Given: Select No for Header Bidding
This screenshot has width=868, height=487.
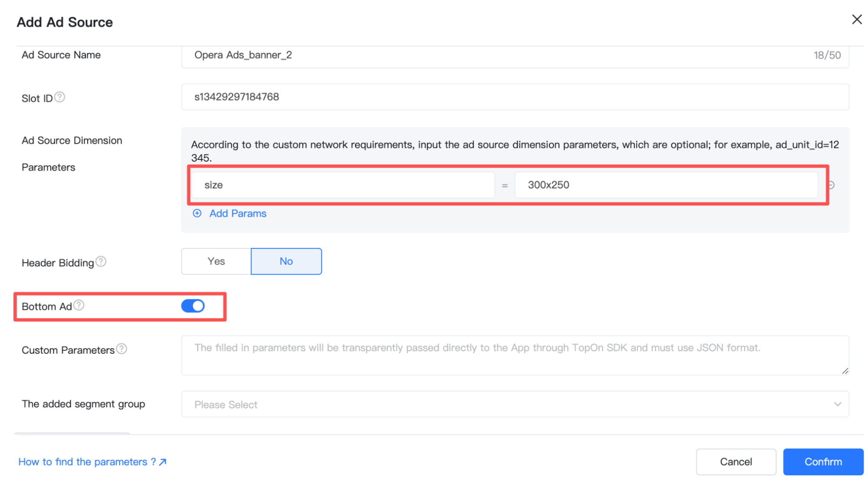Looking at the screenshot, I should (x=286, y=261).
